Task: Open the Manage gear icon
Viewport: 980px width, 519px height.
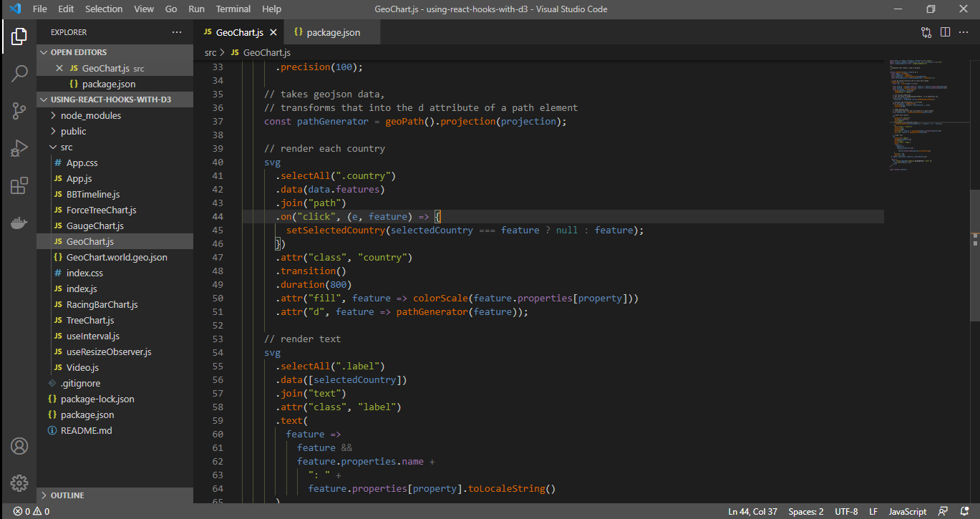Action: (19, 482)
